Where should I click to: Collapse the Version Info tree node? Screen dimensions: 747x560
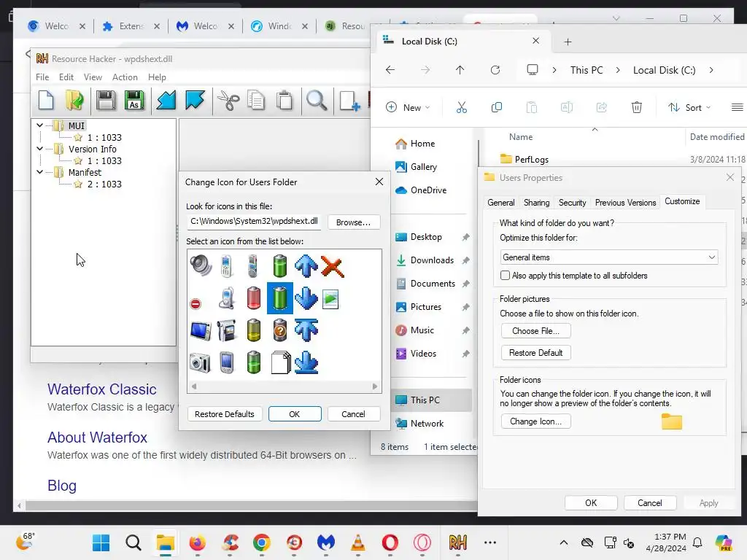pyautogui.click(x=40, y=149)
